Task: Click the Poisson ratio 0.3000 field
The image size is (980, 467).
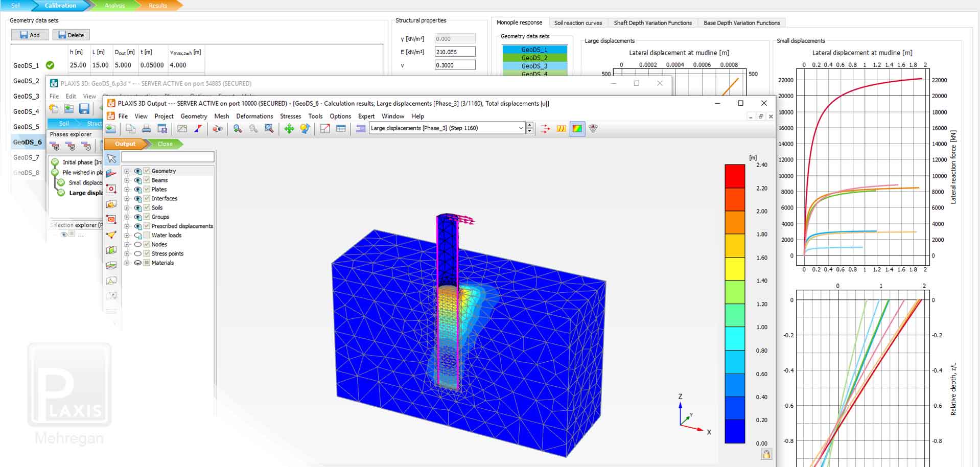Action: [x=455, y=65]
